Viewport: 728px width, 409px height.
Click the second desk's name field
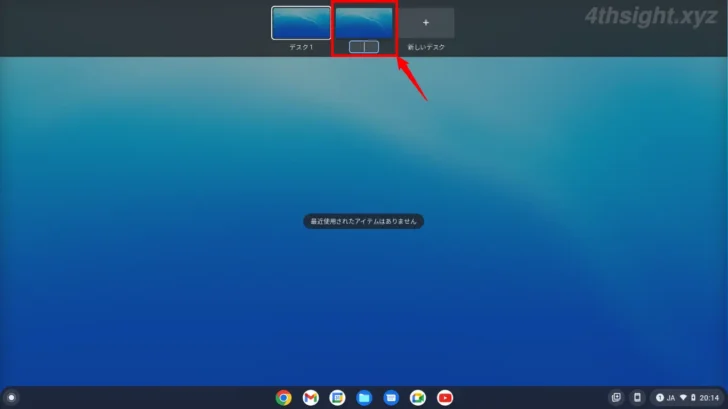(364, 47)
